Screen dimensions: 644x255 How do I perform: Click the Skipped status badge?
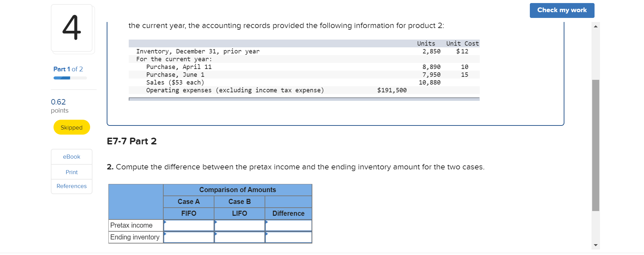click(71, 127)
